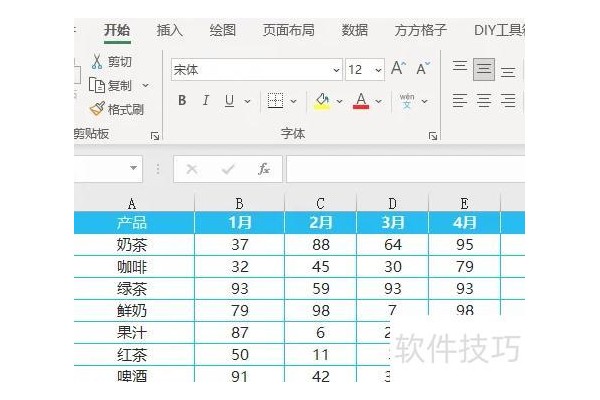Open the 绘图 (Draw) tab
This screenshot has height=400, width=600.
pos(223,30)
